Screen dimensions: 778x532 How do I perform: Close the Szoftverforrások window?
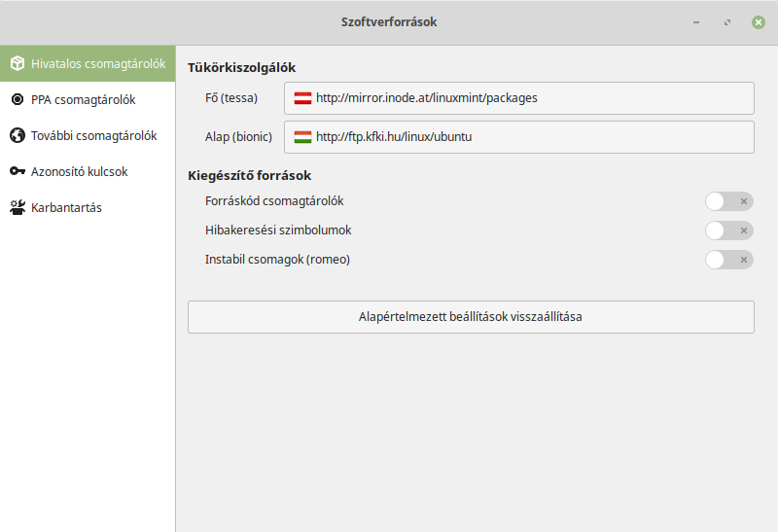pyautogui.click(x=759, y=22)
